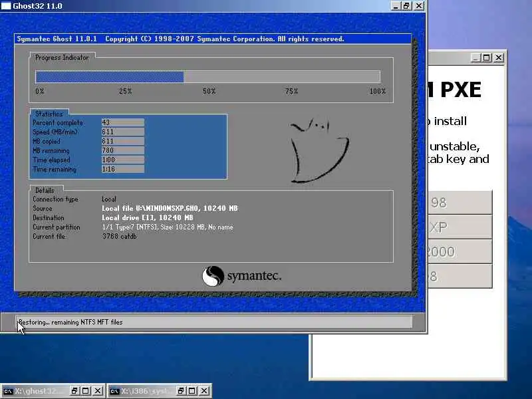Click the 25% progress label
Viewport: 532px width, 399px height.
125,91
